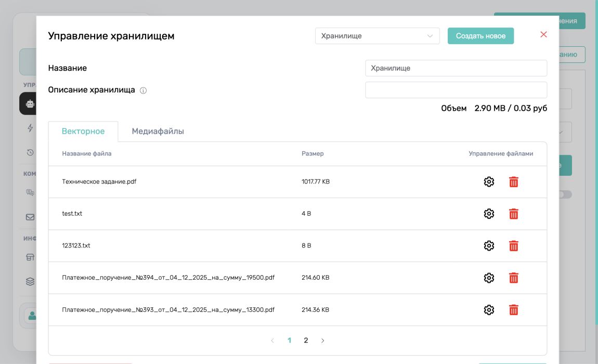Open page 2 of file list
The height and width of the screenshot is (364, 598).
pos(306,341)
